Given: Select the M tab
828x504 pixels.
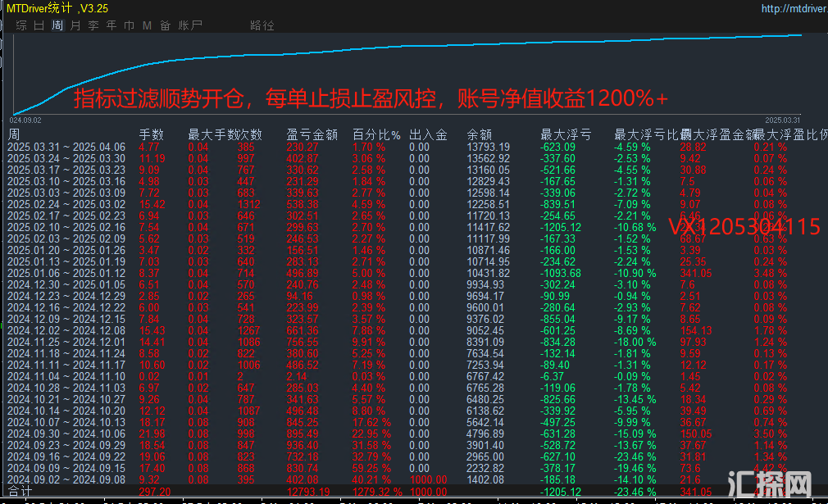Looking at the screenshot, I should [147, 25].
